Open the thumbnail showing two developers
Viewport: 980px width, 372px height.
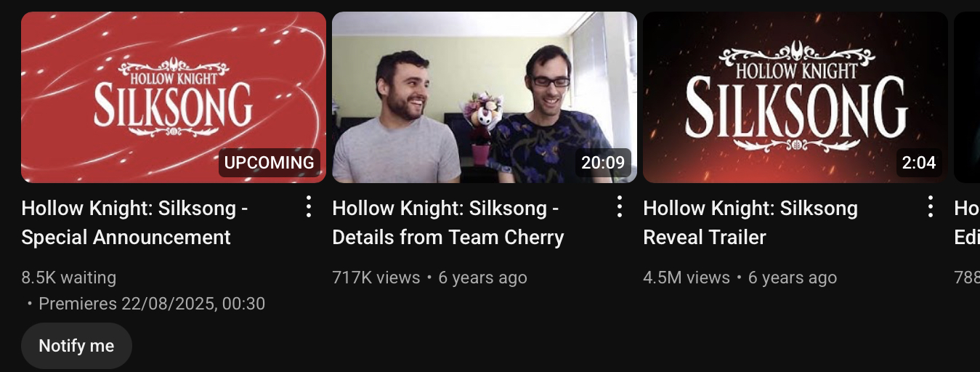point(485,97)
